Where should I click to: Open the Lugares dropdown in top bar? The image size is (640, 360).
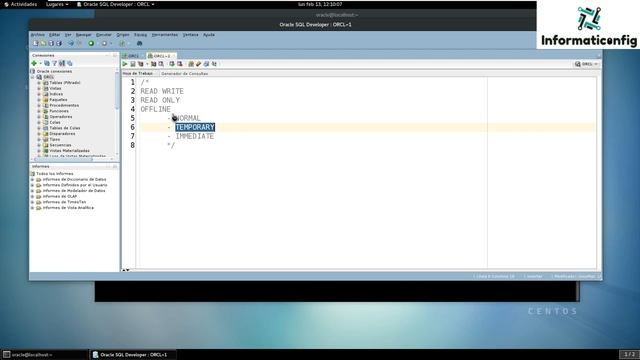(57, 4)
